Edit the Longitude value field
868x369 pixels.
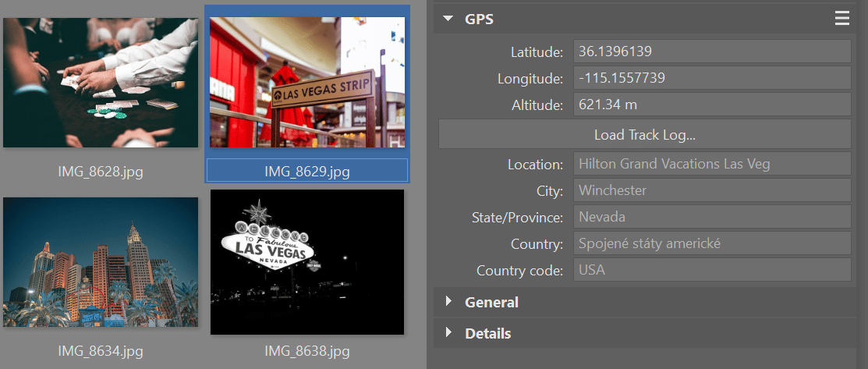(x=712, y=77)
